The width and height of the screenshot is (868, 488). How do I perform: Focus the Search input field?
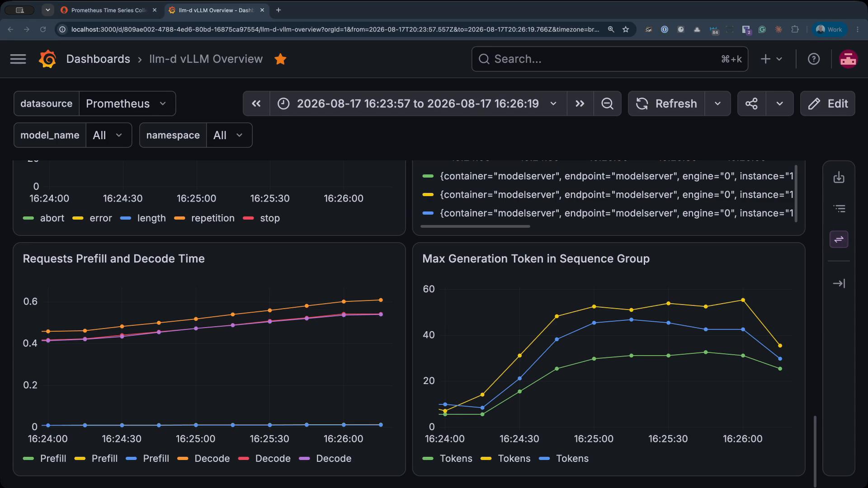tap(610, 59)
